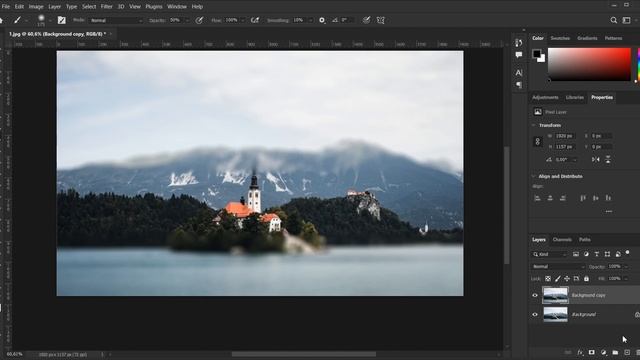Toggle pressure for size icon
The height and width of the screenshot is (360, 640).
tap(367, 20)
